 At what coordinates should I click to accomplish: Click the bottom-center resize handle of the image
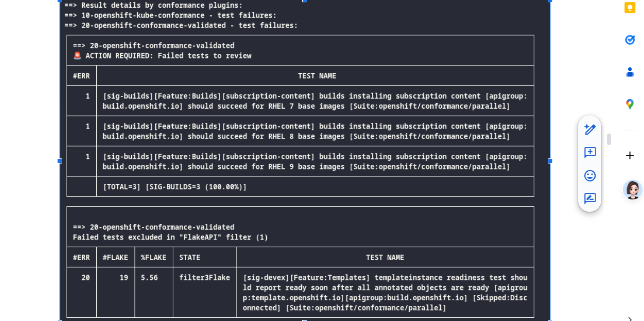point(304,320)
